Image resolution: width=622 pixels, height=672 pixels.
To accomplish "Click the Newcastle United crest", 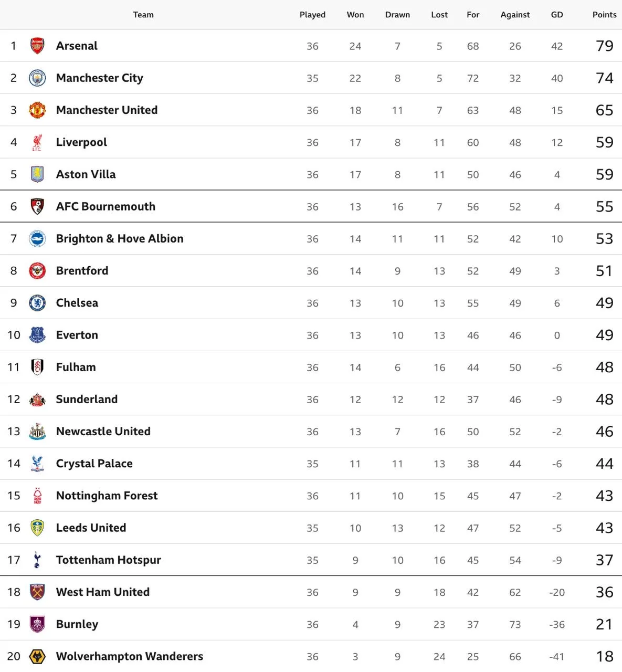I will pyautogui.click(x=37, y=431).
